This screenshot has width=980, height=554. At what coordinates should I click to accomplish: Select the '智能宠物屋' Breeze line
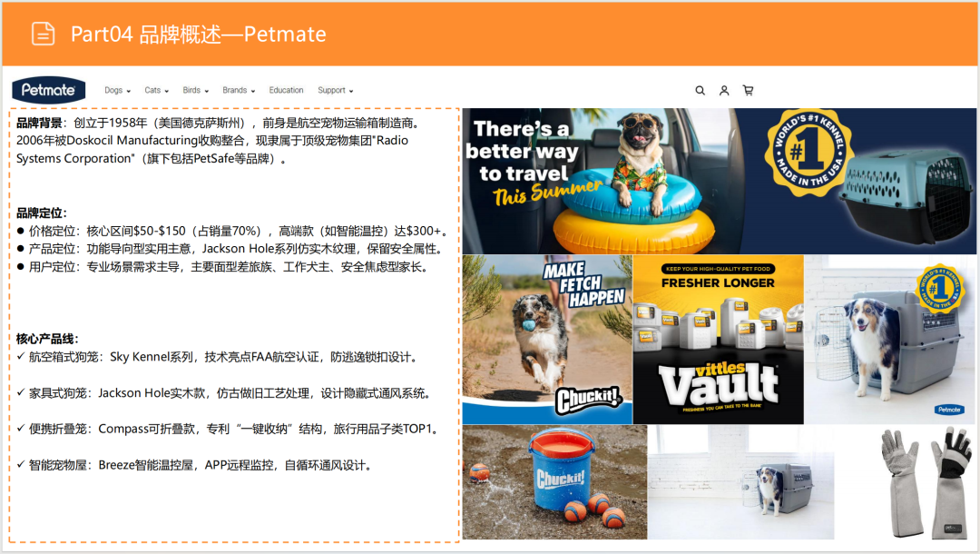pos(195,465)
